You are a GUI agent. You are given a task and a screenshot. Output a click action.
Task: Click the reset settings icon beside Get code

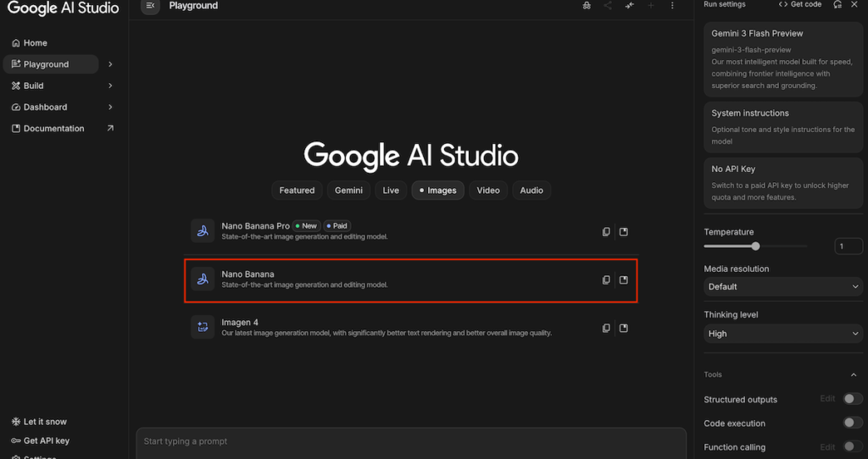837,4
